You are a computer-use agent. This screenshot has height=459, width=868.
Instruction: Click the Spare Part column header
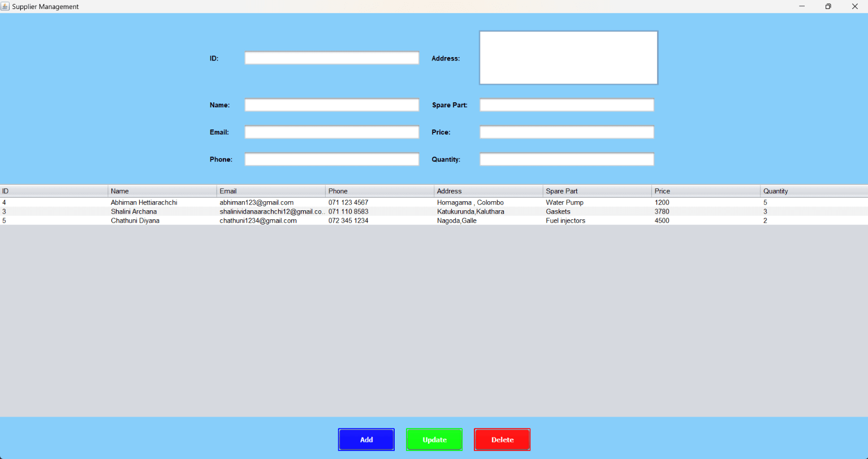(597, 190)
